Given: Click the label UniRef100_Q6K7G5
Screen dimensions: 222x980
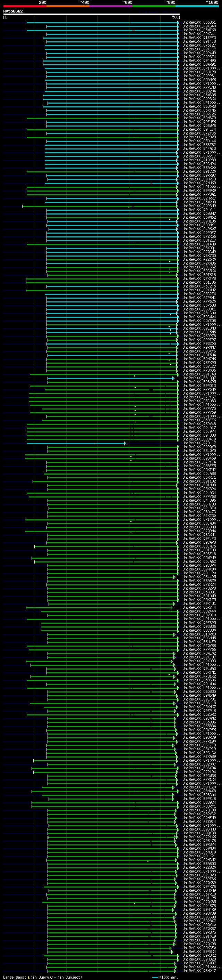Looking at the screenshot, I should tap(199, 256).
